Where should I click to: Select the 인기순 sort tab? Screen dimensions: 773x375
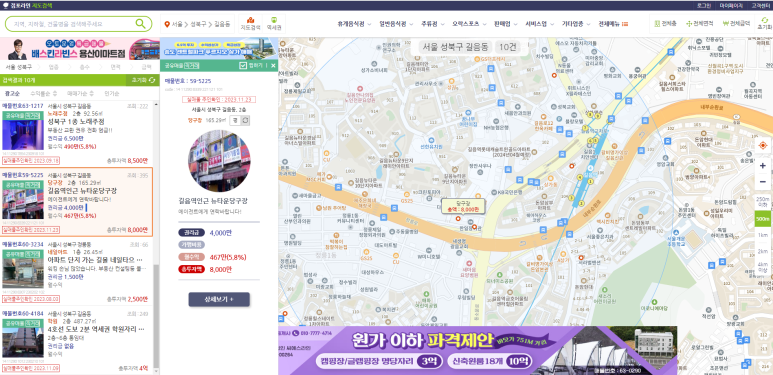[111, 93]
